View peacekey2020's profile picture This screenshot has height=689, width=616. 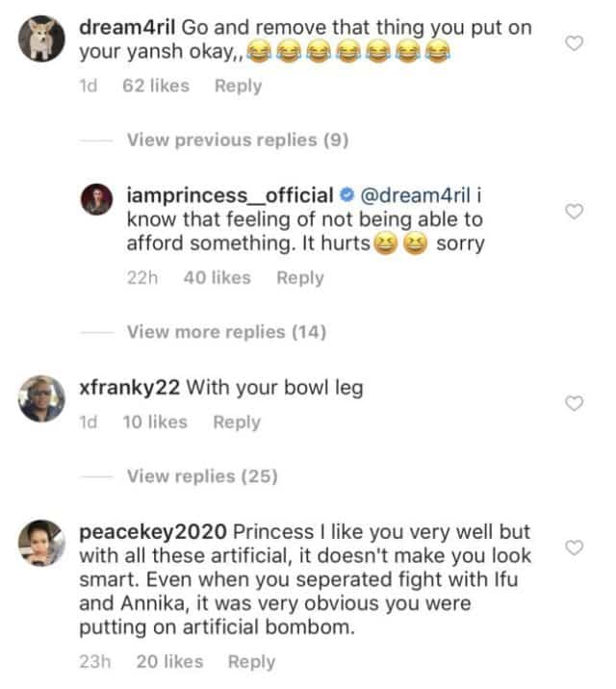[x=40, y=542]
